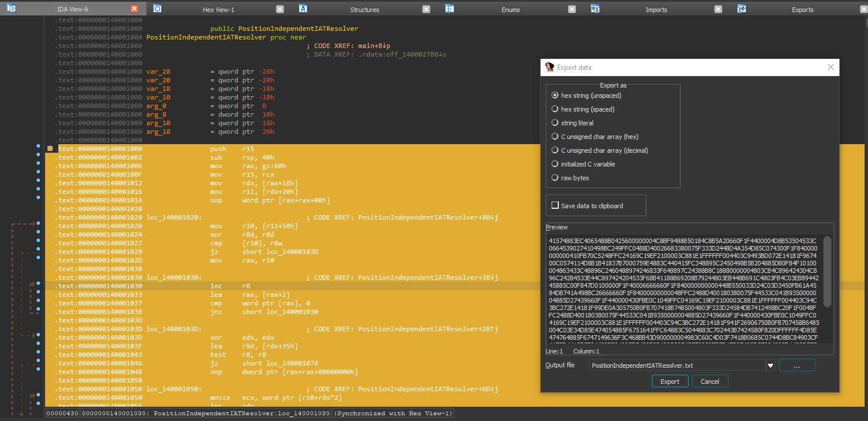Screen dimensions: 868x421
Task: Click the Structures panel icon
Action: click(303, 9)
